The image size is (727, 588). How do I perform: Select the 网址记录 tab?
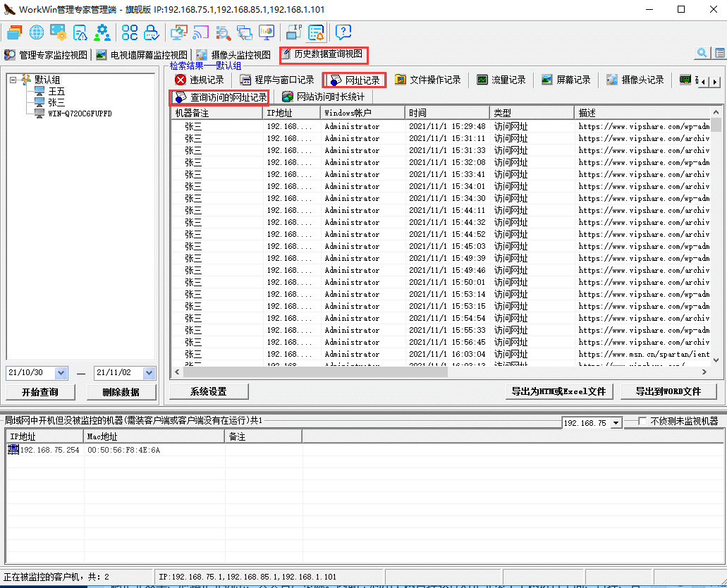pyautogui.click(x=355, y=80)
